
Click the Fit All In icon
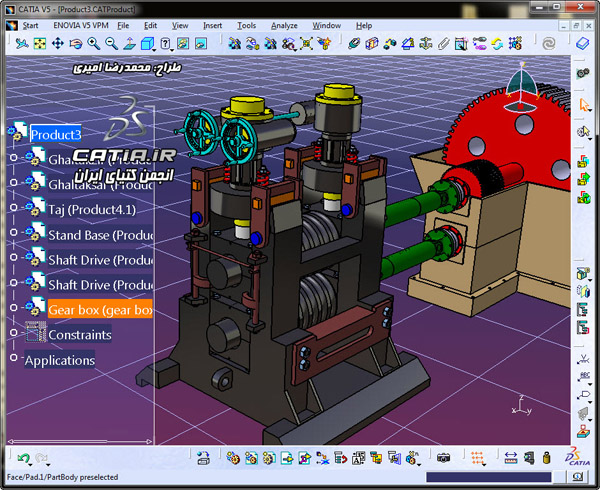(40, 44)
